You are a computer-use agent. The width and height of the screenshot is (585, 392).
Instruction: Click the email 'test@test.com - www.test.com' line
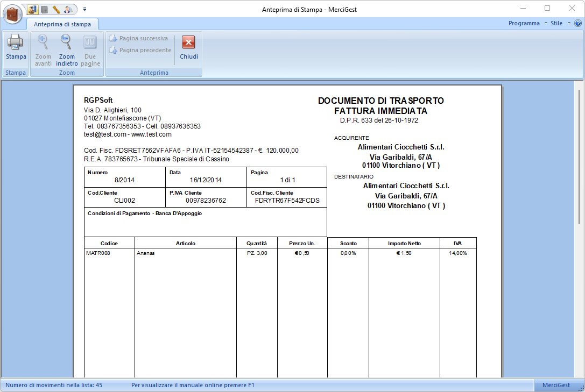pos(128,134)
